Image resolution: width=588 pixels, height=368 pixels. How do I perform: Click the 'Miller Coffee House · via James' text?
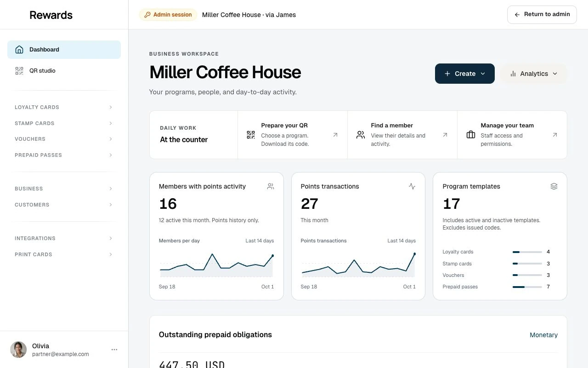click(249, 15)
